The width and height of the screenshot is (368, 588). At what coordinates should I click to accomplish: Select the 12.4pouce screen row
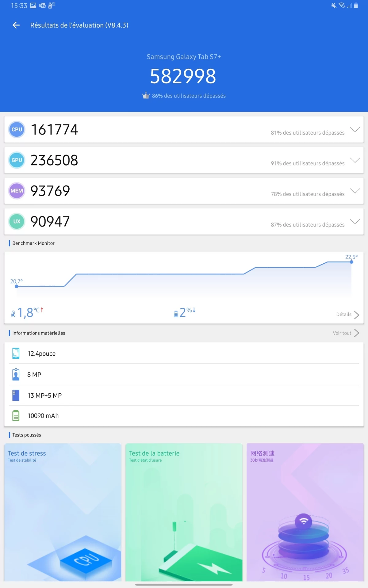click(x=184, y=353)
